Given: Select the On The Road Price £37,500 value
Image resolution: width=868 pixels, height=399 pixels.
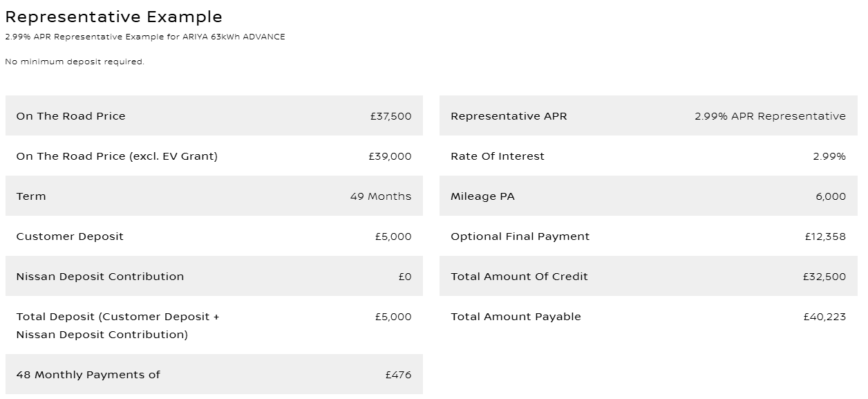Looking at the screenshot, I should tap(390, 116).
